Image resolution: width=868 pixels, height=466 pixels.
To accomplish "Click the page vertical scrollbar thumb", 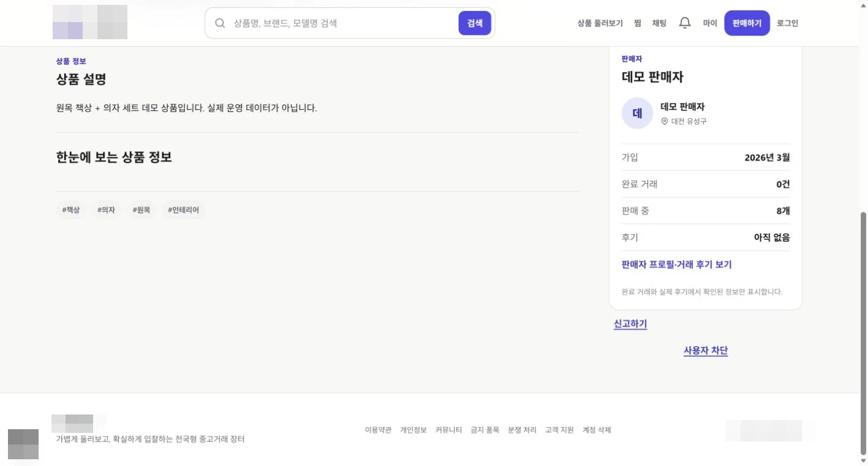I will [x=864, y=333].
